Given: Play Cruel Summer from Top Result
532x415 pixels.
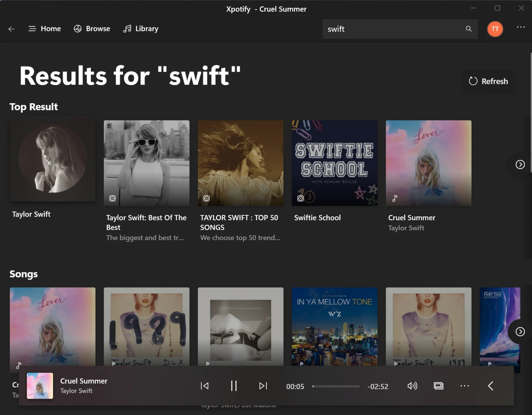Looking at the screenshot, I should tap(429, 163).
